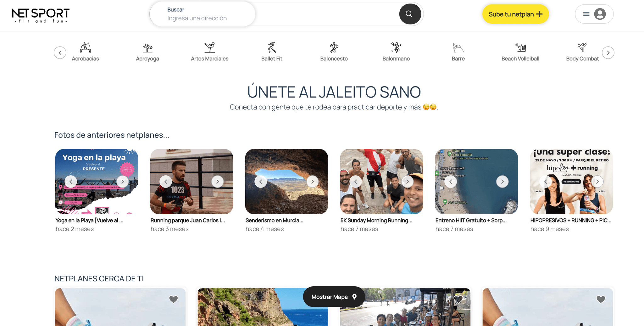
Task: Open Running parque Juan Carlos I title
Action: (x=188, y=220)
